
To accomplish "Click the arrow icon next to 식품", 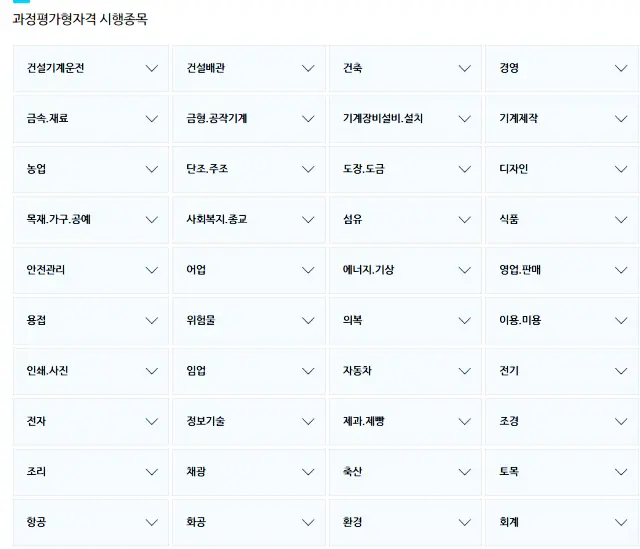I will tap(621, 219).
